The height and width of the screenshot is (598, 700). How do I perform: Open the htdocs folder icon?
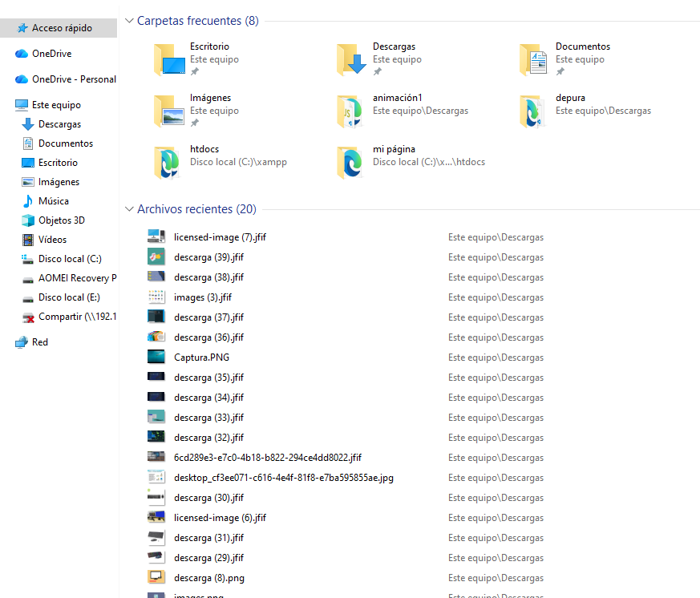(x=168, y=163)
